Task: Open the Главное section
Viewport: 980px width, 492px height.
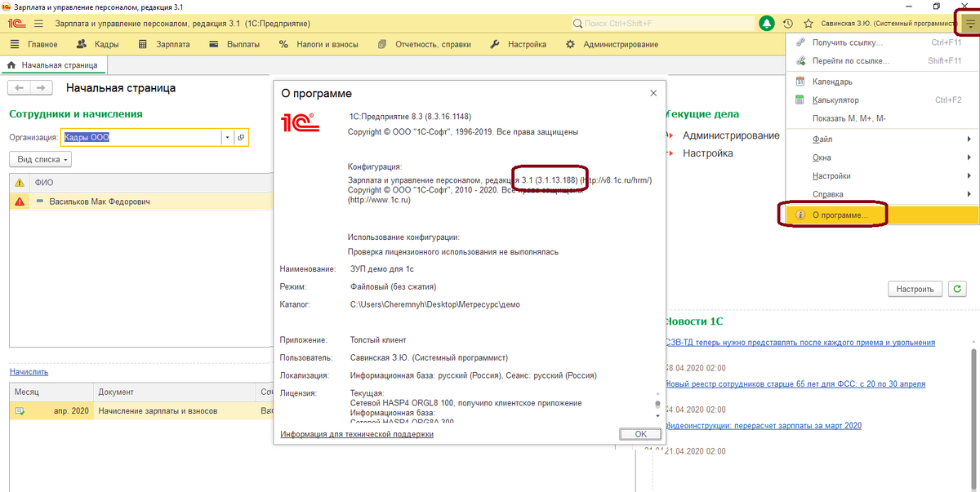Action: [33, 44]
